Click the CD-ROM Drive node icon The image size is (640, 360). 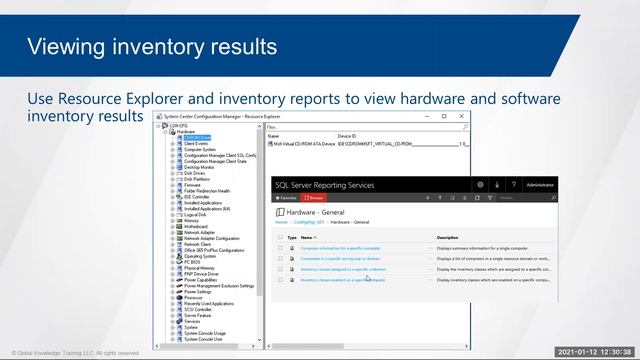pos(179,138)
